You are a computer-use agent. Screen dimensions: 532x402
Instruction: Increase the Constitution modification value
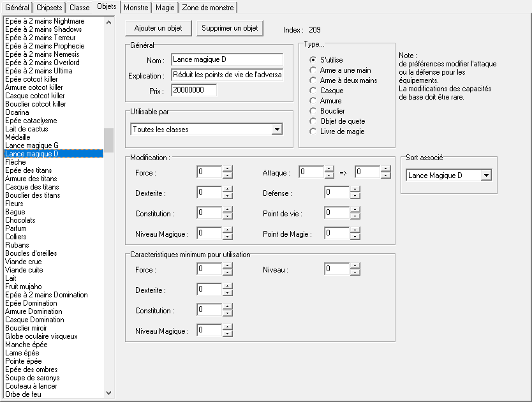[228, 210]
